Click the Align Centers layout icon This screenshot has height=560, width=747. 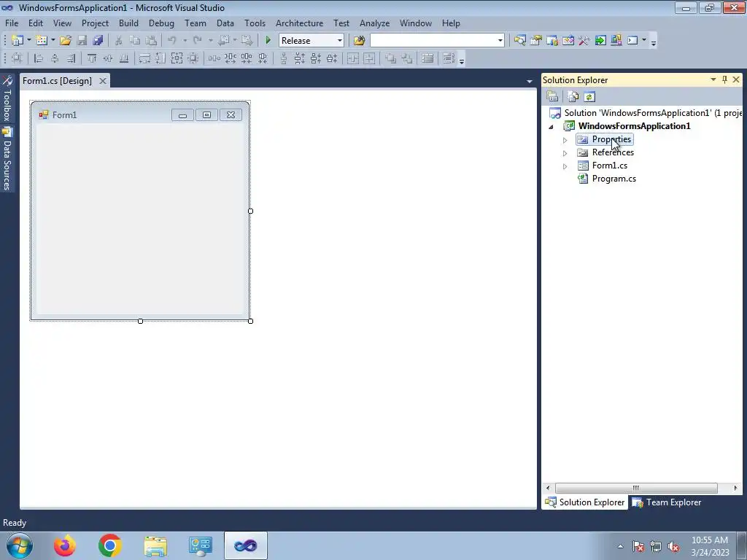pyautogui.click(x=55, y=58)
